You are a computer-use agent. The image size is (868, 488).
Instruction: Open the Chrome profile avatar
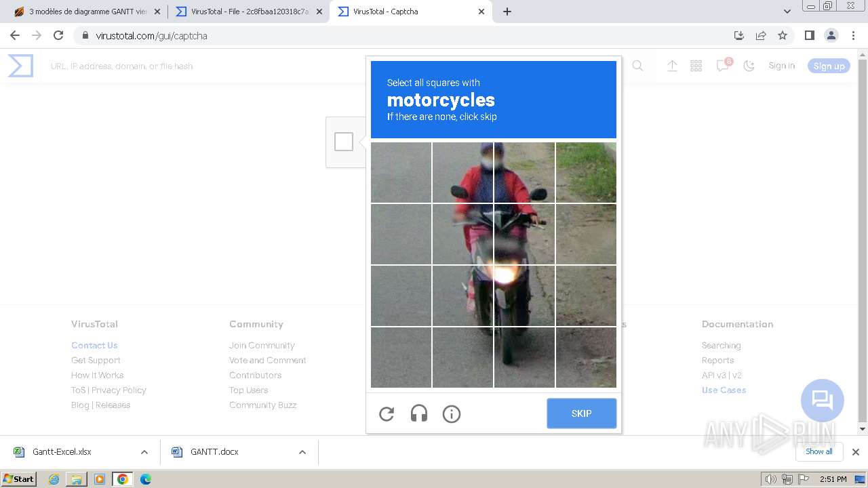click(831, 35)
